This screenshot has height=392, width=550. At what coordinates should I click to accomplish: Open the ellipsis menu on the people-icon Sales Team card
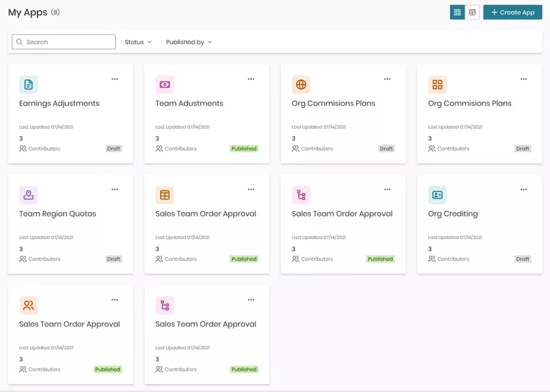[x=115, y=300]
